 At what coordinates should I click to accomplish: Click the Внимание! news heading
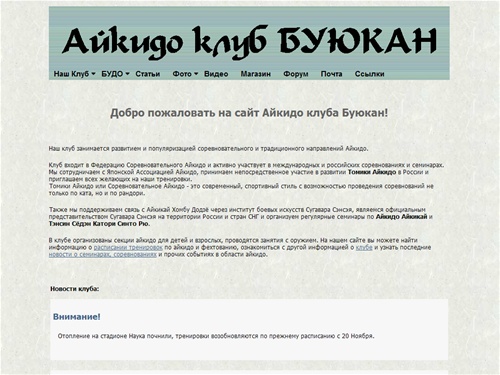[x=77, y=317]
